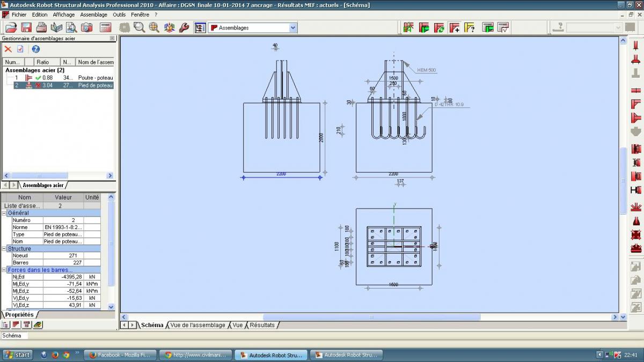The width and height of the screenshot is (644, 362).
Task: Click the zoom-all magnifier with crosshair icon
Action: pos(155,27)
